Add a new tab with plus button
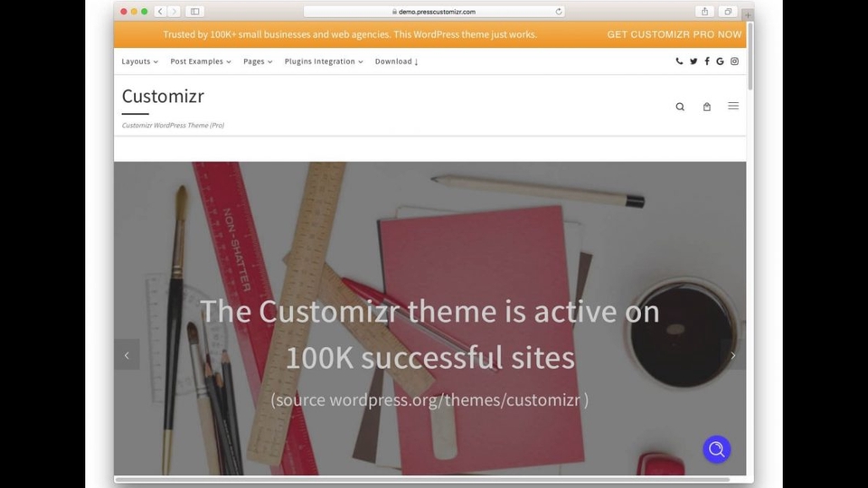 (748, 15)
